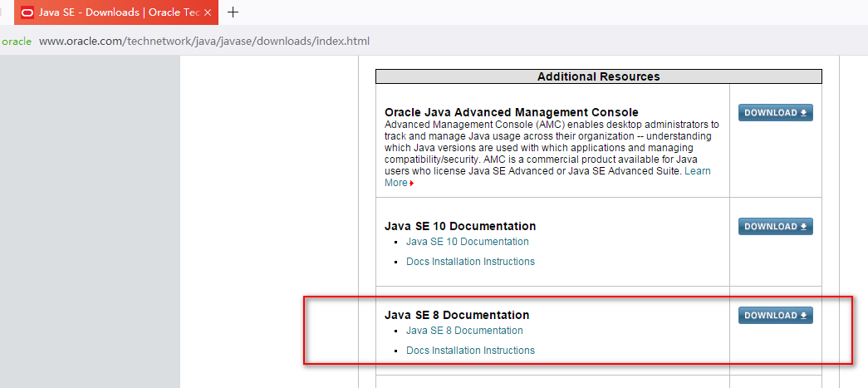Screen dimensions: 868x388
Task: Open a new tab with the plus button
Action: click(x=233, y=12)
